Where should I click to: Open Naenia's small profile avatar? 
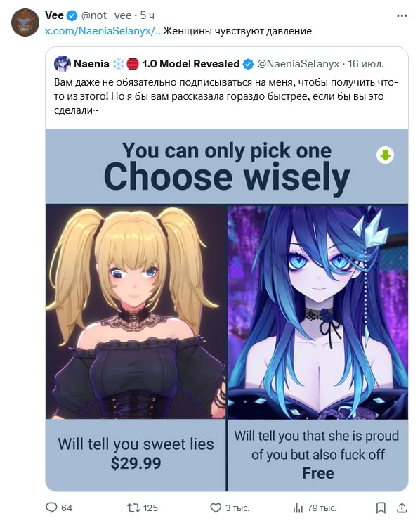[x=63, y=64]
